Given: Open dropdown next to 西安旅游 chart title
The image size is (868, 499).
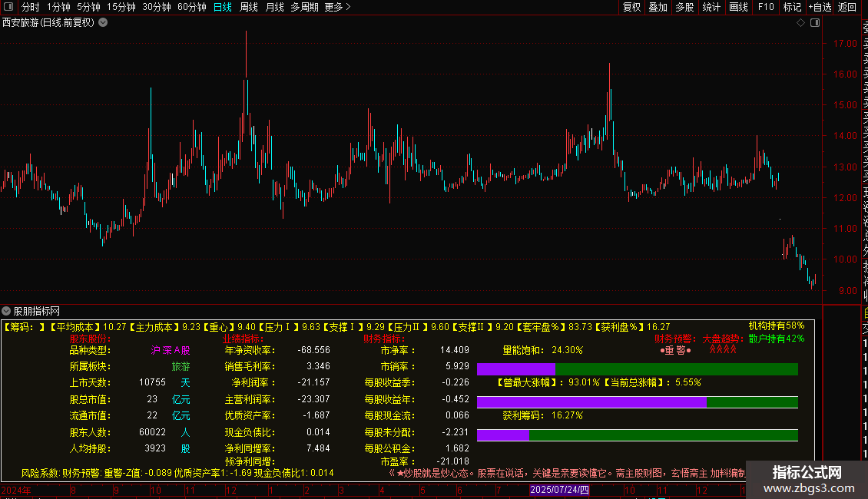Looking at the screenshot, I should (103, 22).
